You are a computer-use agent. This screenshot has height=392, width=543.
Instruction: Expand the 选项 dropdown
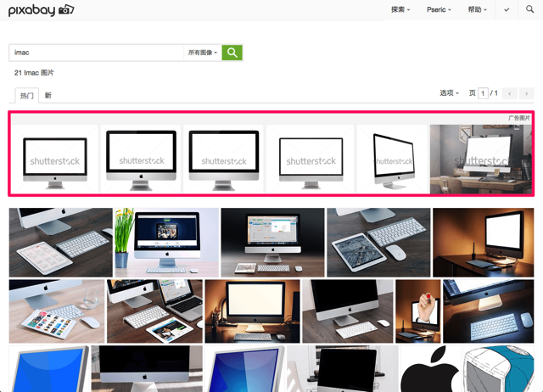449,93
